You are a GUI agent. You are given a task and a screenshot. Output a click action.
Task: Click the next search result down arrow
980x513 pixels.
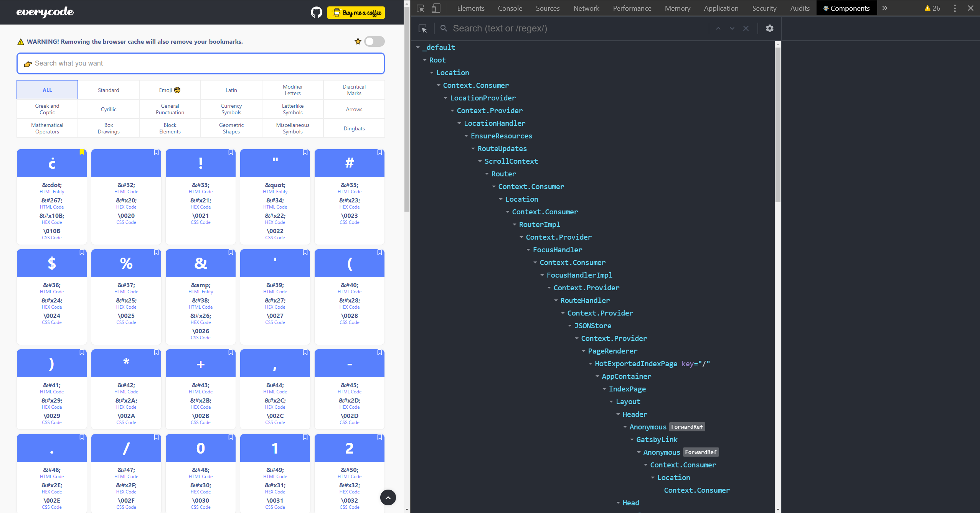pyautogui.click(x=732, y=28)
